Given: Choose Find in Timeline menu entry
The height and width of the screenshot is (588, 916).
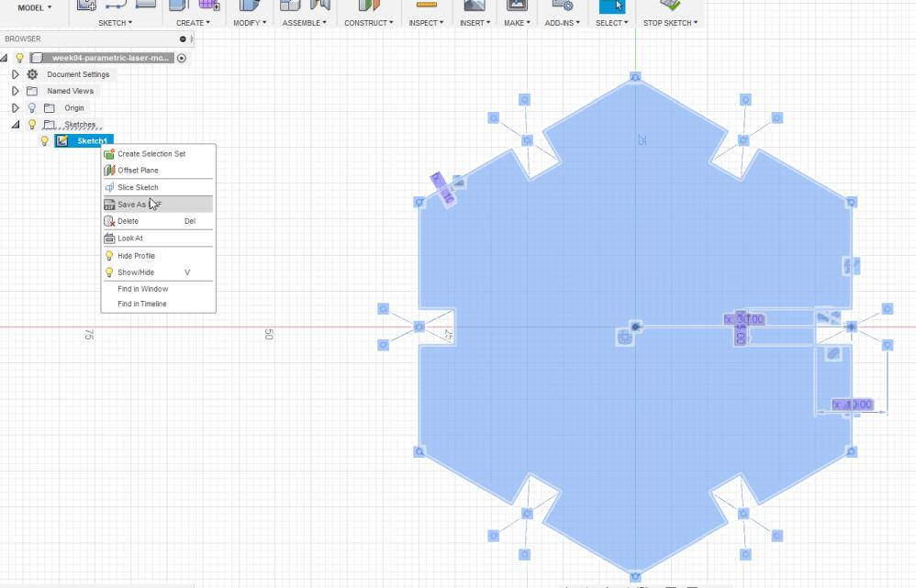Looking at the screenshot, I should tap(158, 304).
